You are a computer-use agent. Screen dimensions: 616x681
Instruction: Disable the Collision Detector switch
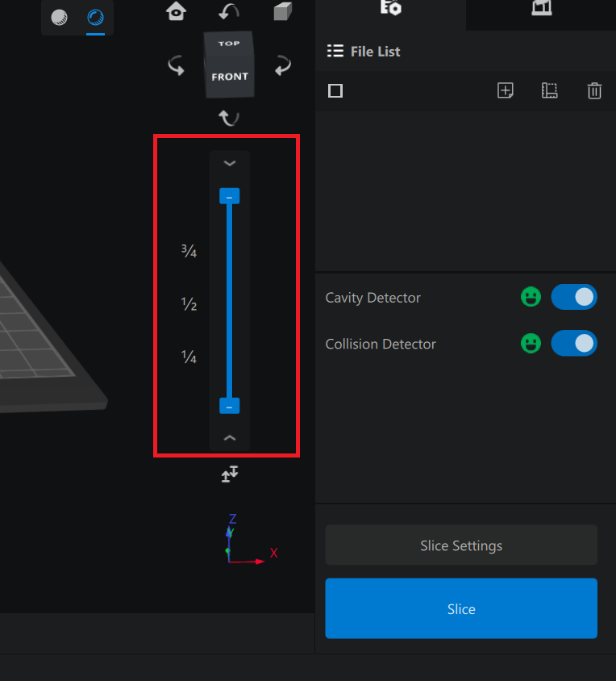[573, 344]
